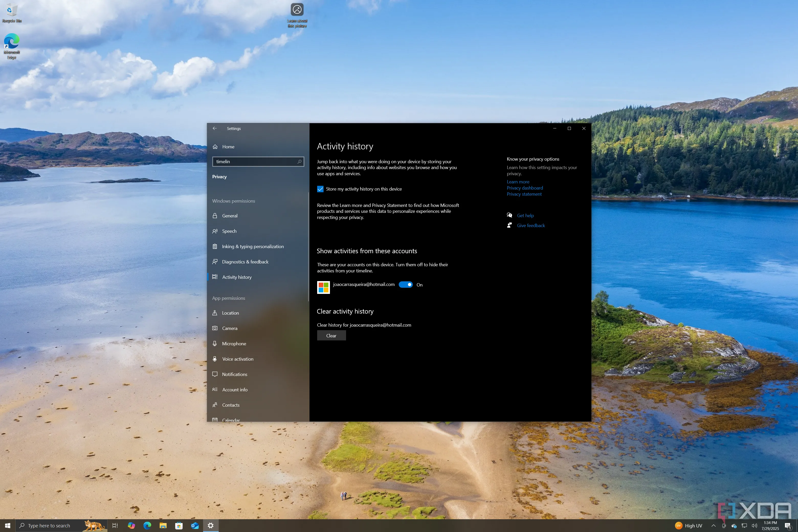
Task: Open the volume speaker tray icon
Action: coord(754,526)
